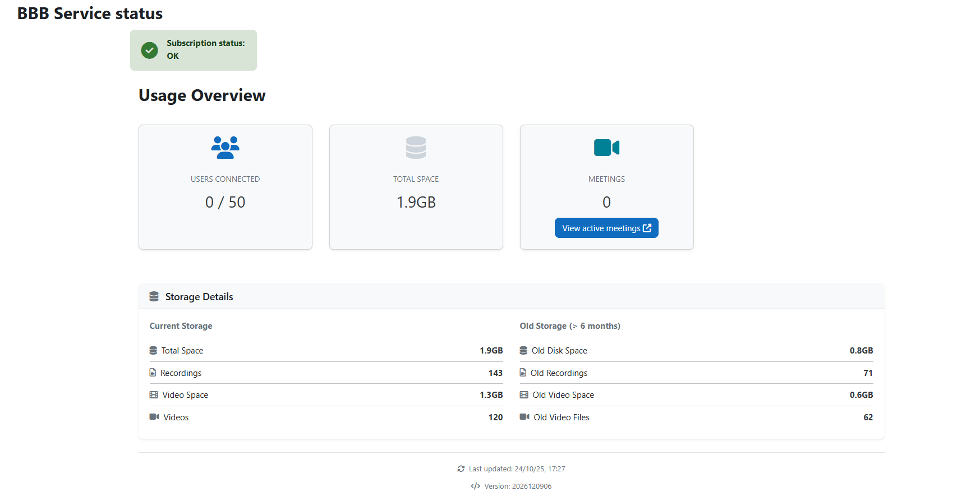Viewport: 980px width, 491px height.
Task: Click the Videos row label
Action: click(x=176, y=417)
